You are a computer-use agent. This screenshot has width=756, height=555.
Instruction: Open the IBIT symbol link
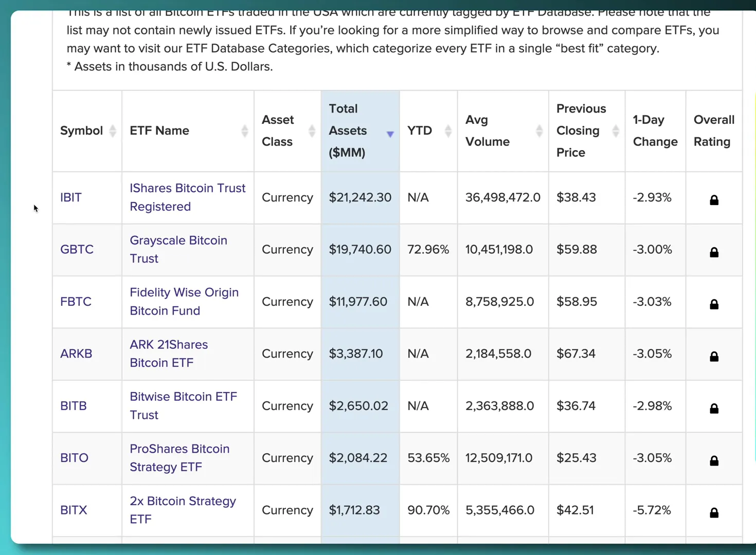tap(71, 197)
